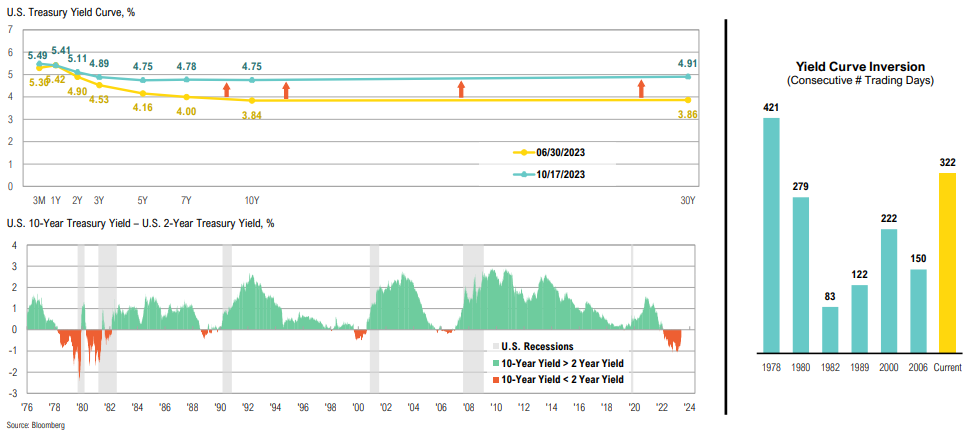Click the 30Y maturity axis label
The width and height of the screenshot is (970, 434).
pos(688,201)
